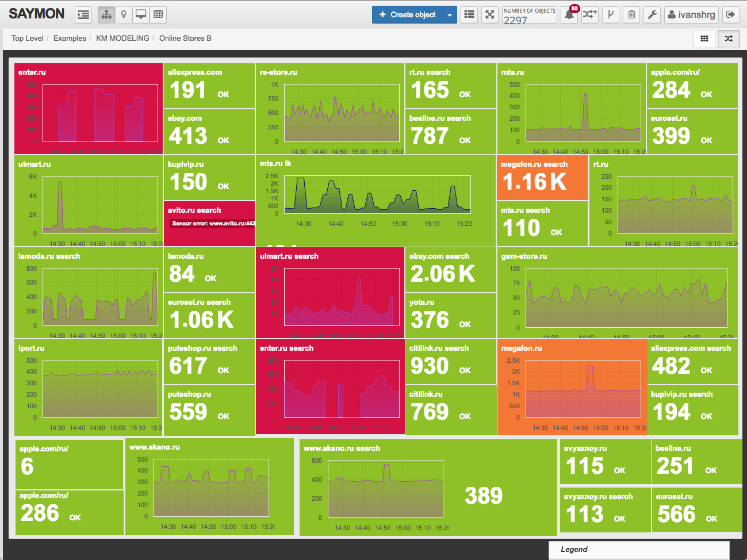Screen dimensions: 747x560
Task: Click the beeline.ru search tile showing 787
Action: [451, 132]
